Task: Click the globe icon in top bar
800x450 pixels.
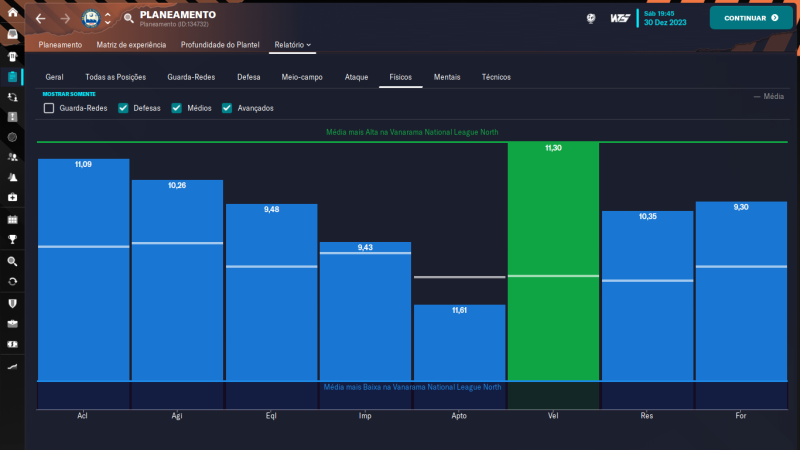Action: coord(591,18)
